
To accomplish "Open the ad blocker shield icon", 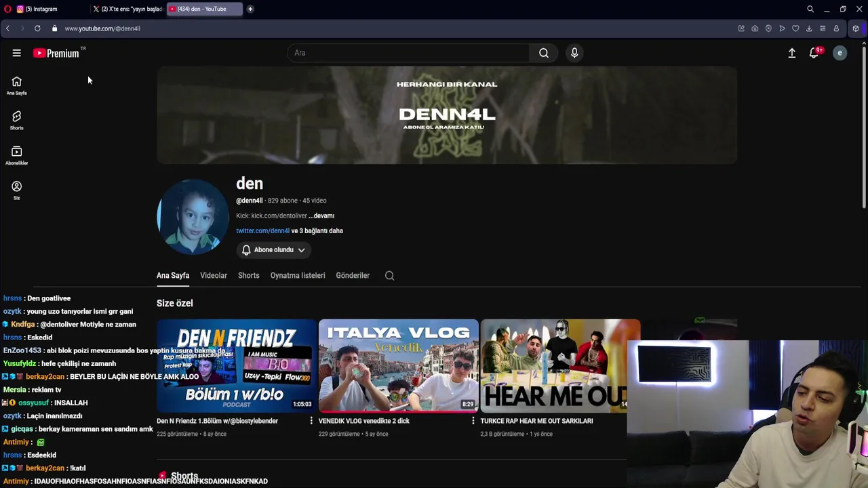I will (768, 28).
